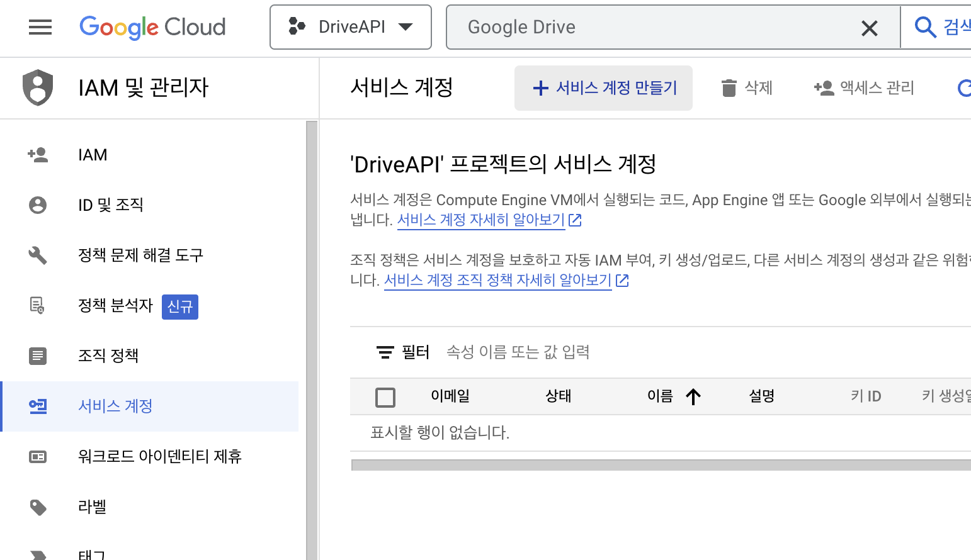Screen dimensions: 971x560
Task: Click the ascending sort arrow beside 이름
Action: (693, 396)
